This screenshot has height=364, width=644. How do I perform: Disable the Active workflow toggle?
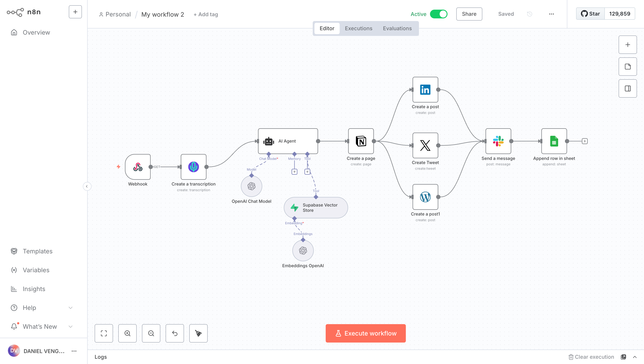439,14
